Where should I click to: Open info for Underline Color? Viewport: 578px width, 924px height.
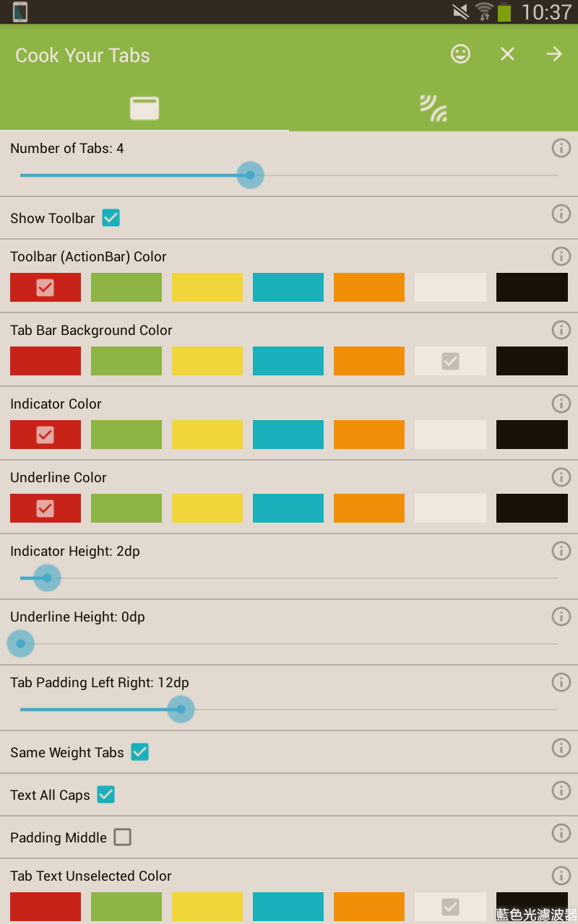[x=561, y=477]
